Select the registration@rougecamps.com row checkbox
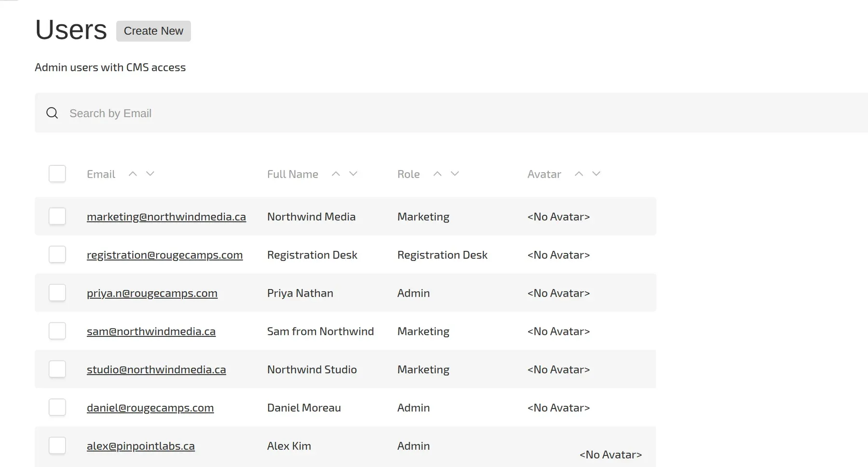Viewport: 868px width, 467px height. click(57, 254)
